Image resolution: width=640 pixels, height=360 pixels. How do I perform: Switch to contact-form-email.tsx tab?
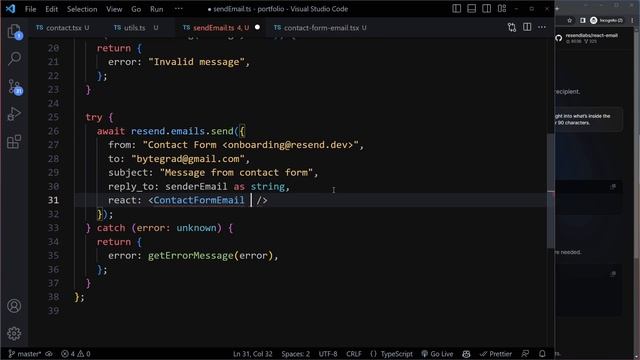tap(321, 28)
